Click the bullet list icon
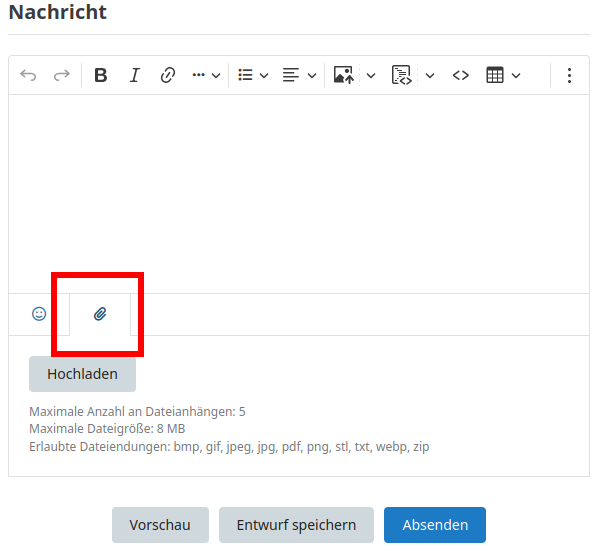Image resolution: width=600 pixels, height=551 pixels. [x=246, y=75]
